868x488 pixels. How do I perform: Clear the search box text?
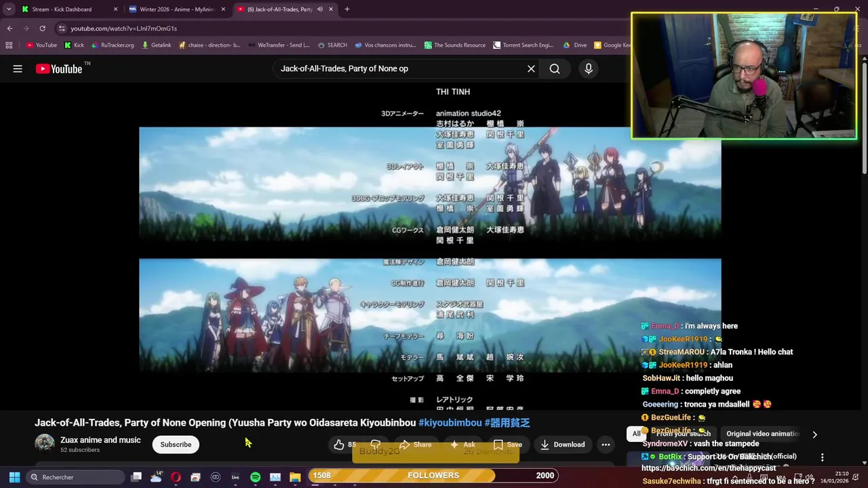[531, 68]
